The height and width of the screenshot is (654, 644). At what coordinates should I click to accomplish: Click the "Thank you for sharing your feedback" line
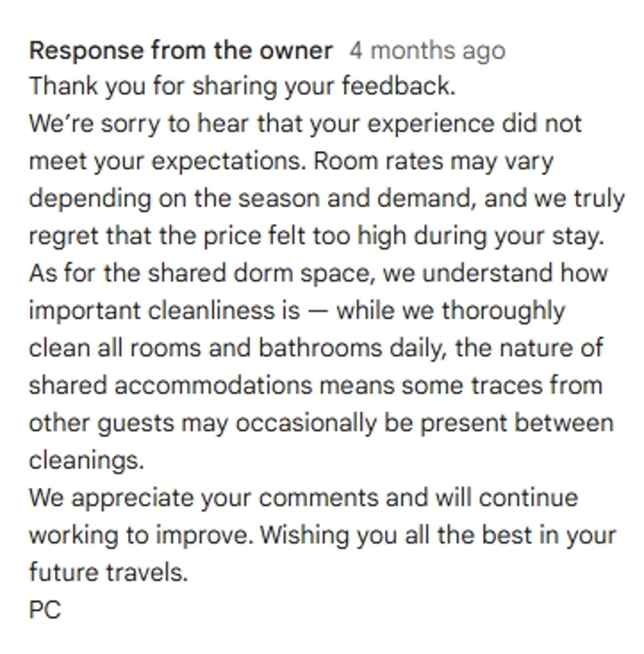pos(242,86)
